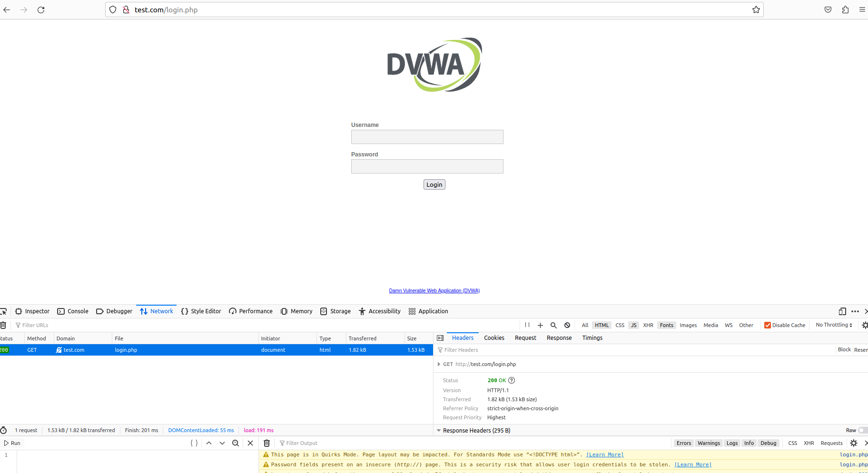
Task: Open network settings gear icon
Action: pos(865,325)
